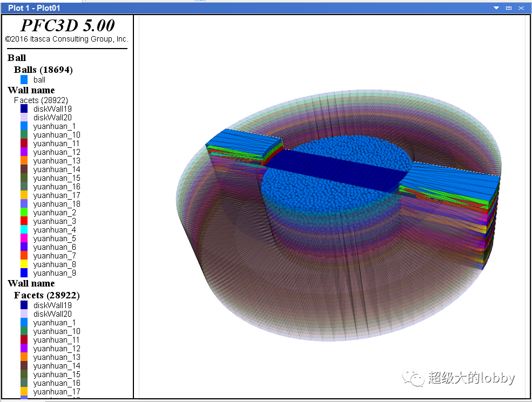Click the 'ball' legend label
Image resolution: width=532 pixels, height=402 pixels.
(39, 80)
